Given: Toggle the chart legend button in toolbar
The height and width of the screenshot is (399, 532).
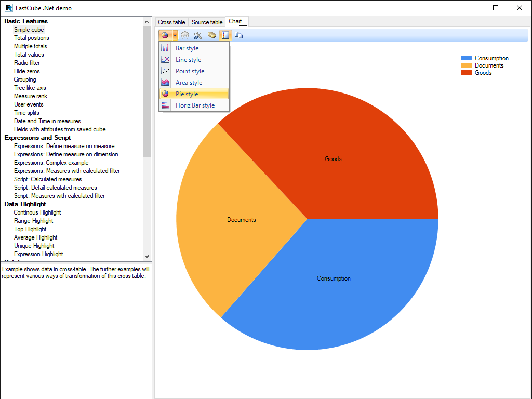Looking at the screenshot, I should pyautogui.click(x=225, y=35).
